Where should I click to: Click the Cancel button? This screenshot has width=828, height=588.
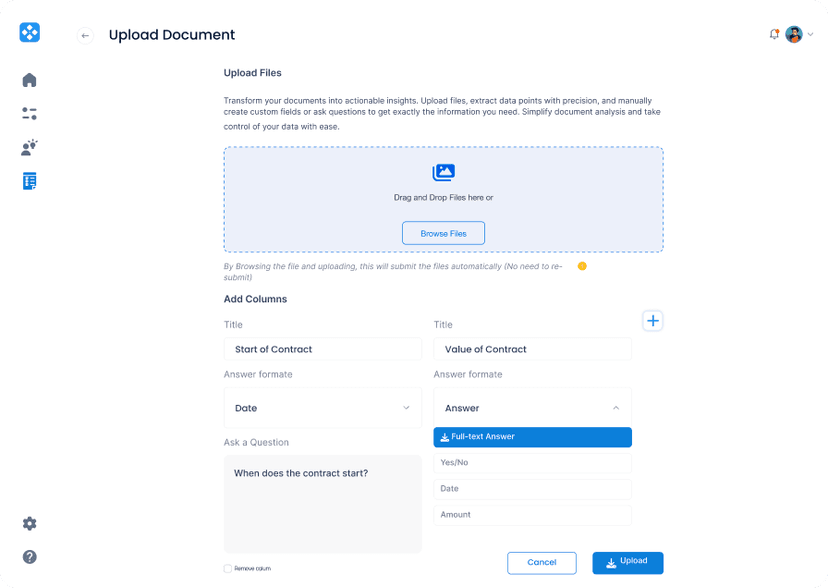542,563
